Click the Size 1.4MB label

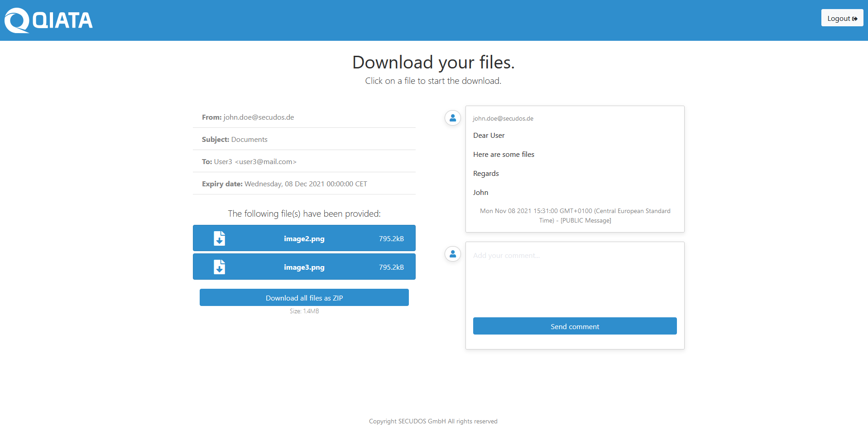click(x=304, y=311)
